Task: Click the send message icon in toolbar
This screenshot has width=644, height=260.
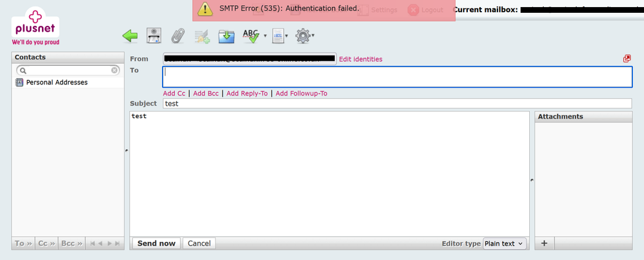Action: [154, 36]
